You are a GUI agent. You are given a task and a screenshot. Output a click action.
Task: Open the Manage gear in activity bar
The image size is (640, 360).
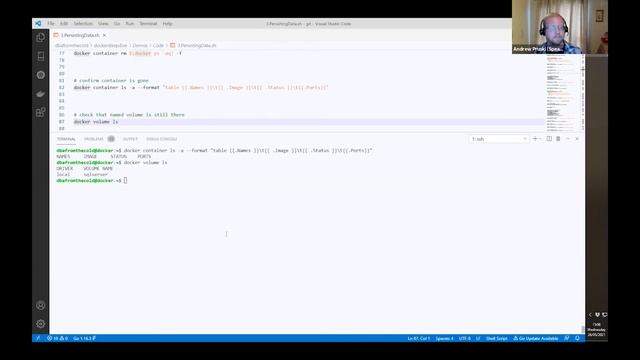[x=40, y=324]
